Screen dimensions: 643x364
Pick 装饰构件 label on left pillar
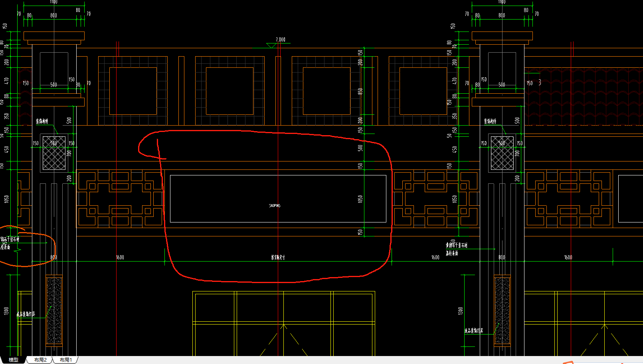pos(42,121)
